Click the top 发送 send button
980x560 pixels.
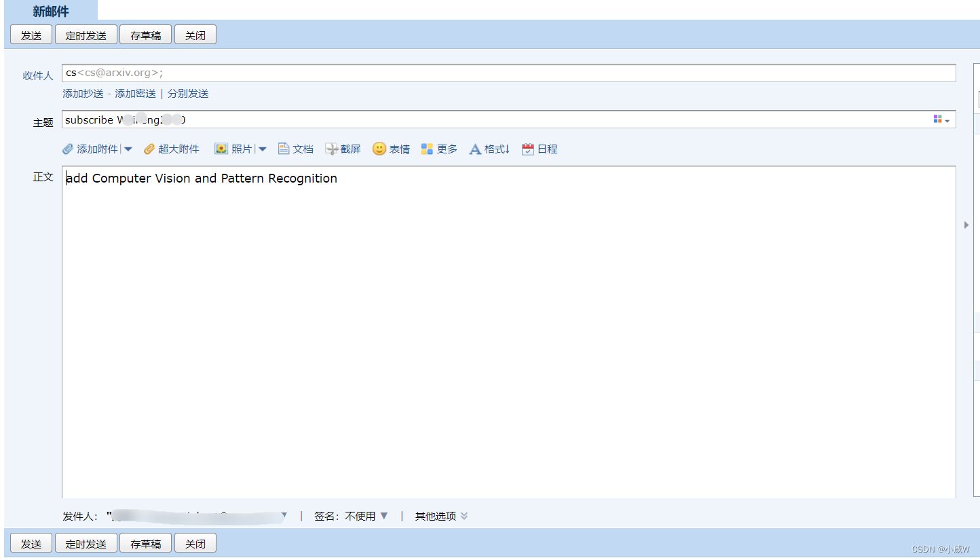[31, 35]
